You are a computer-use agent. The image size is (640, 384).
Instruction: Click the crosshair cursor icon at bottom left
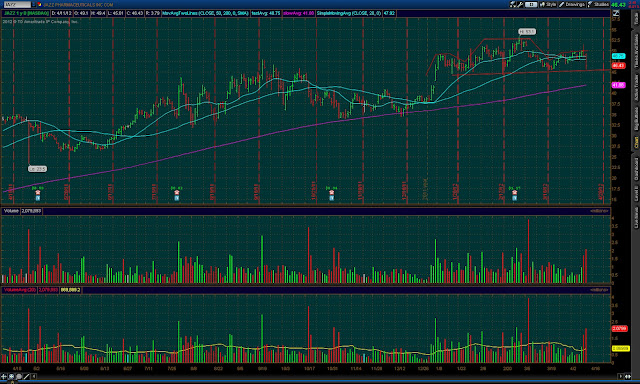(x=4, y=376)
